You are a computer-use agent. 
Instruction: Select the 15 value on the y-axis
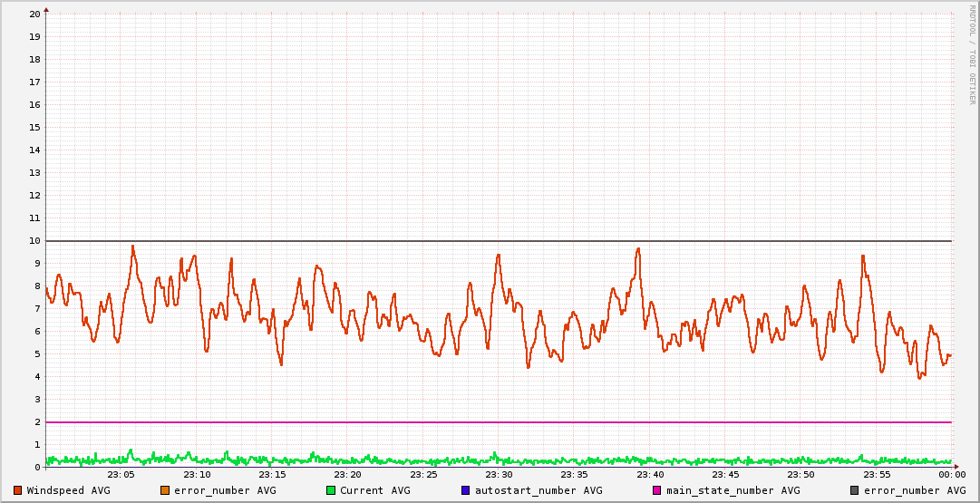(x=34, y=127)
